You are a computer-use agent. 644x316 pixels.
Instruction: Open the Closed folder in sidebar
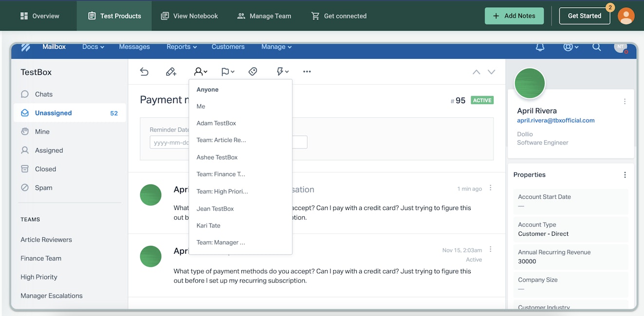(45, 169)
